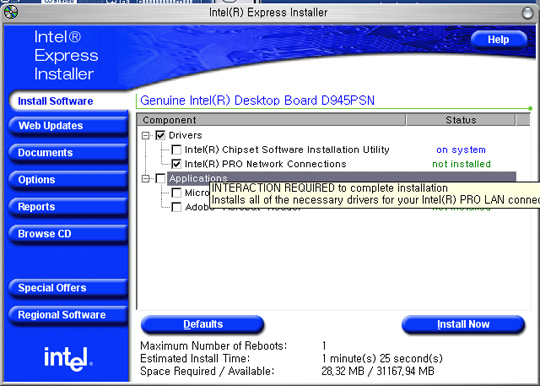This screenshot has width=540, height=386.
Task: Open the Documents section
Action: [68, 153]
